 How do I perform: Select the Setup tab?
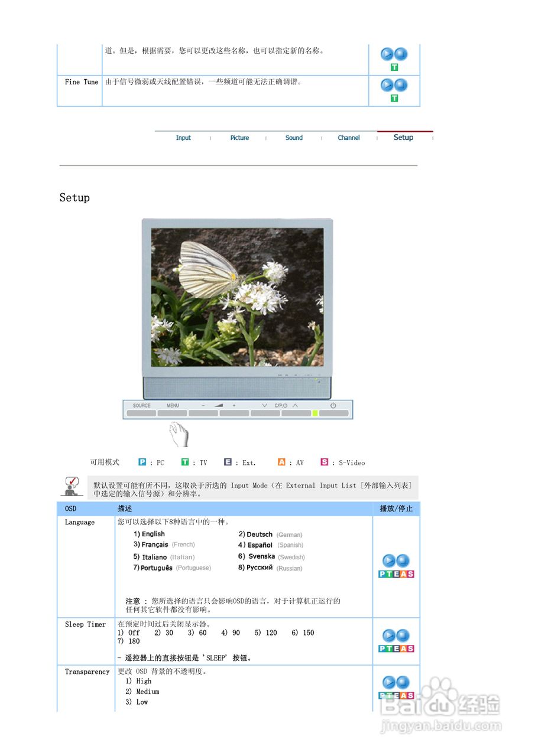click(x=403, y=137)
